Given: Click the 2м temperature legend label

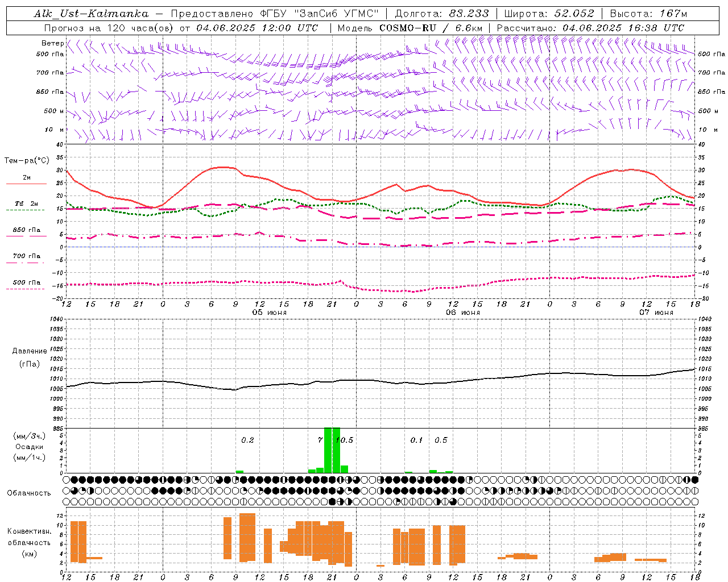Looking at the screenshot, I should (x=27, y=177).
